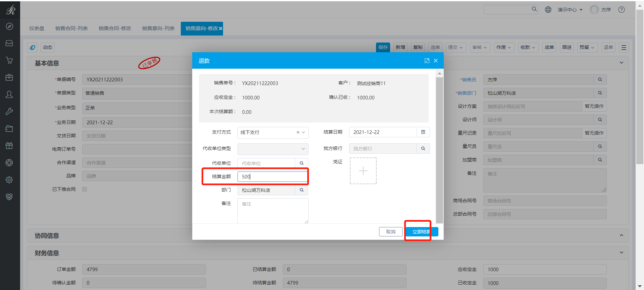Search 设计师 with magnifier icon
The image size is (644, 290).
click(x=600, y=120)
